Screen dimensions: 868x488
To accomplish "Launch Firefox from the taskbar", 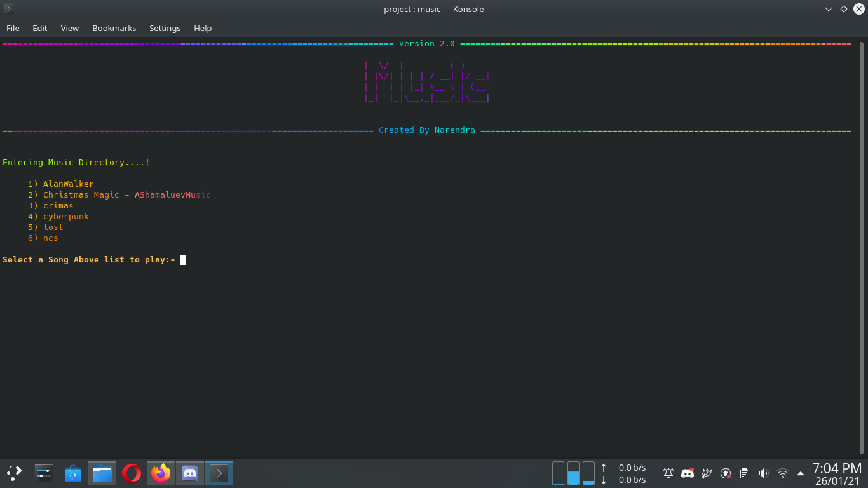I will pyautogui.click(x=160, y=473).
